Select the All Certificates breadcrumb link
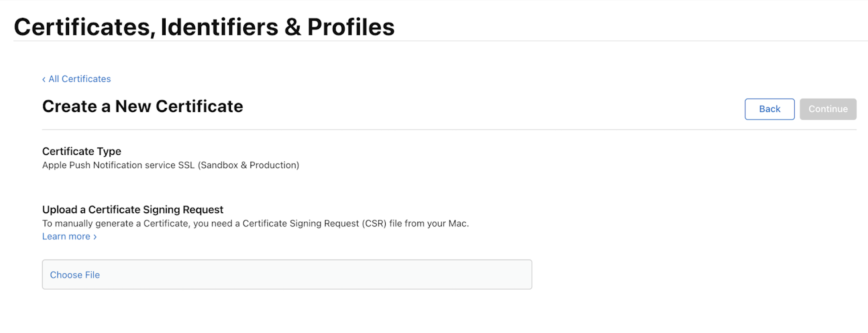The height and width of the screenshot is (333, 868). (80, 79)
